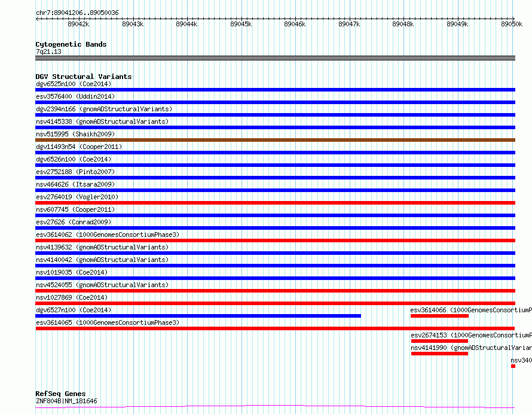Click the small red nsv340 variant marker
532x414 pixels.
click(513, 366)
